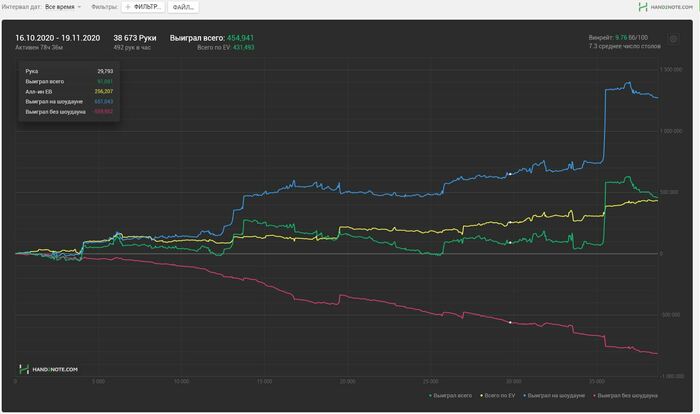Click the '38 673 Руки' hands count
The width and height of the screenshot is (700, 414).
(x=135, y=38)
